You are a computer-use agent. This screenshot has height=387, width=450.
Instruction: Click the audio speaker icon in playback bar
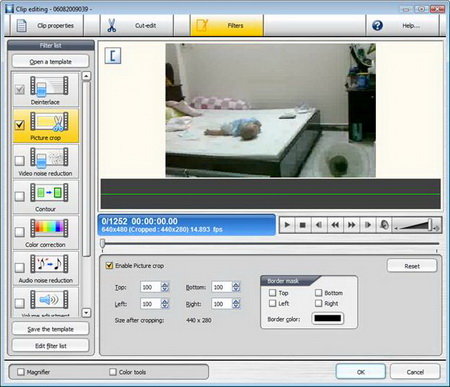[384, 225]
